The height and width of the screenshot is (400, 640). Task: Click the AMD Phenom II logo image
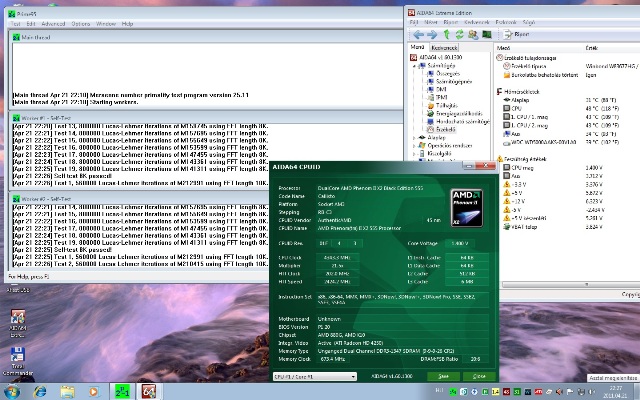(467, 208)
